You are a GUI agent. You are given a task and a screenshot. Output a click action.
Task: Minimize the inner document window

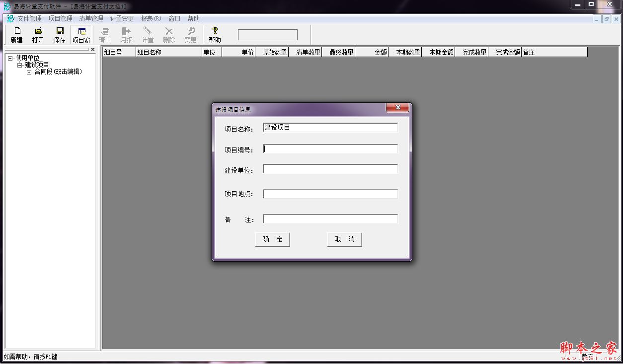click(598, 19)
